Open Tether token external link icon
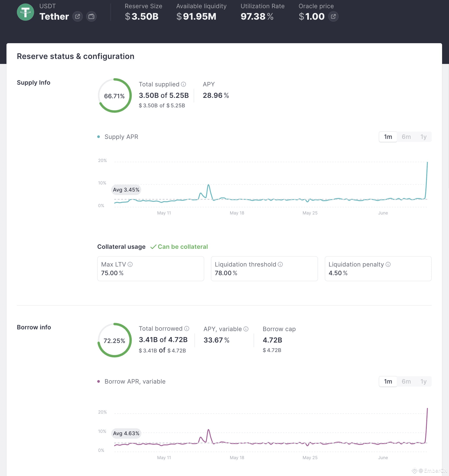The image size is (449, 476). click(77, 16)
